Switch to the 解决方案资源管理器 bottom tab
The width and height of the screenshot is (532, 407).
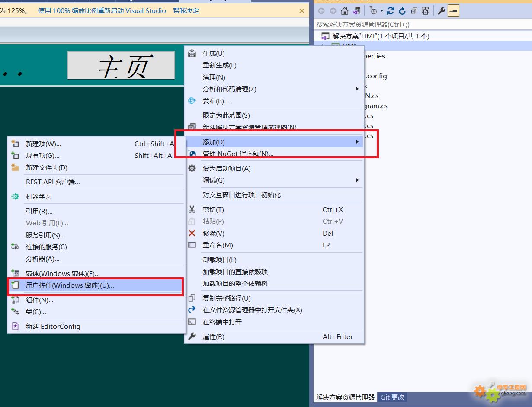tap(345, 397)
